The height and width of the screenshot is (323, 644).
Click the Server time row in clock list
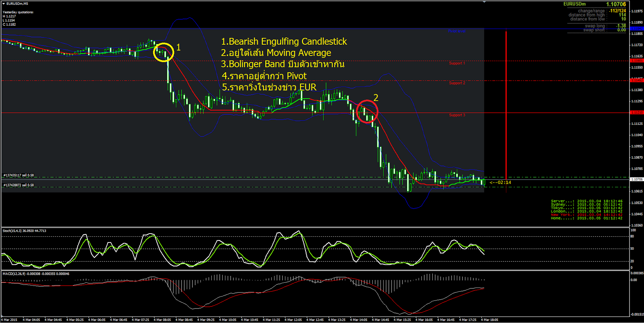click(x=586, y=201)
